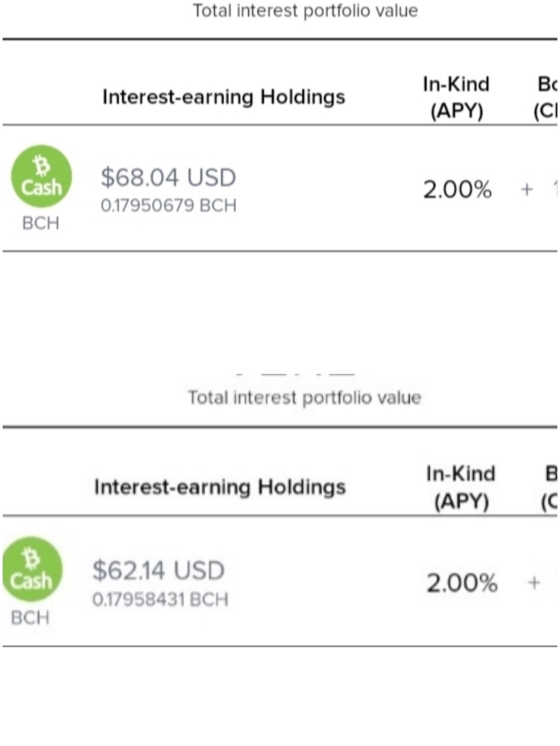
Task: Select the lower BCH ticker label
Action: click(x=30, y=618)
